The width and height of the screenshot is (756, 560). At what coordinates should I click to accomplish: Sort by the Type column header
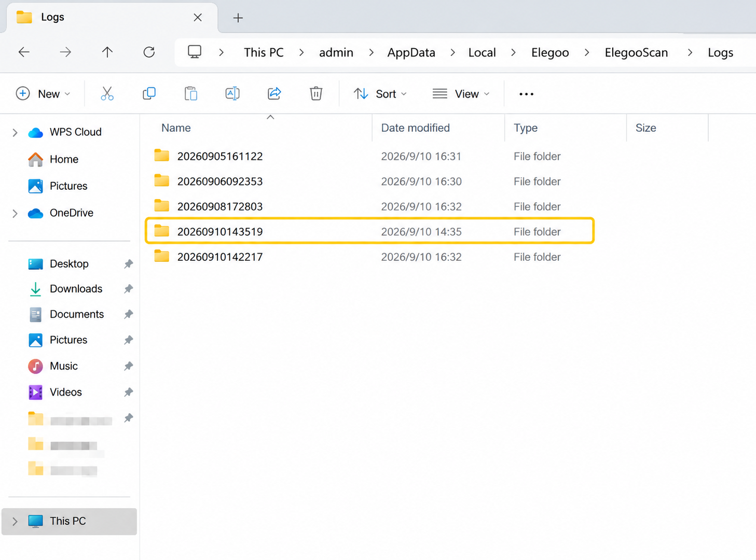click(526, 128)
